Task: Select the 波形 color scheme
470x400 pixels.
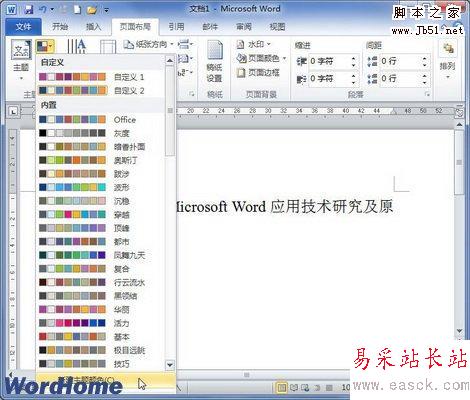Action: (x=100, y=187)
